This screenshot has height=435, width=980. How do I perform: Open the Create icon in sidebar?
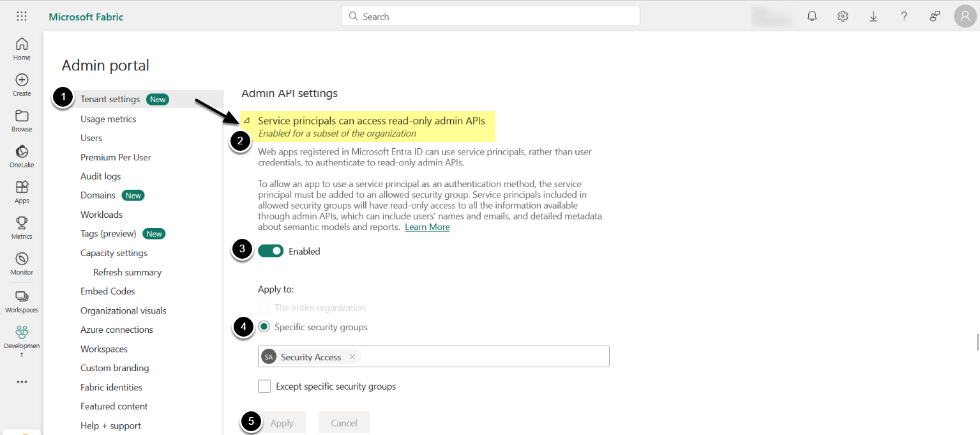point(22,84)
